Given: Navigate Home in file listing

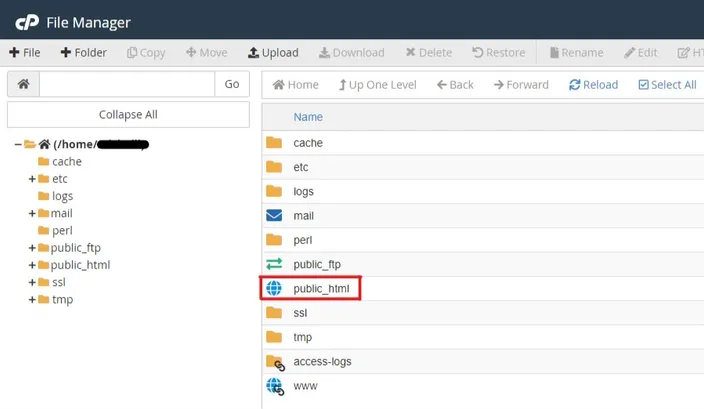Looking at the screenshot, I should click(295, 85).
